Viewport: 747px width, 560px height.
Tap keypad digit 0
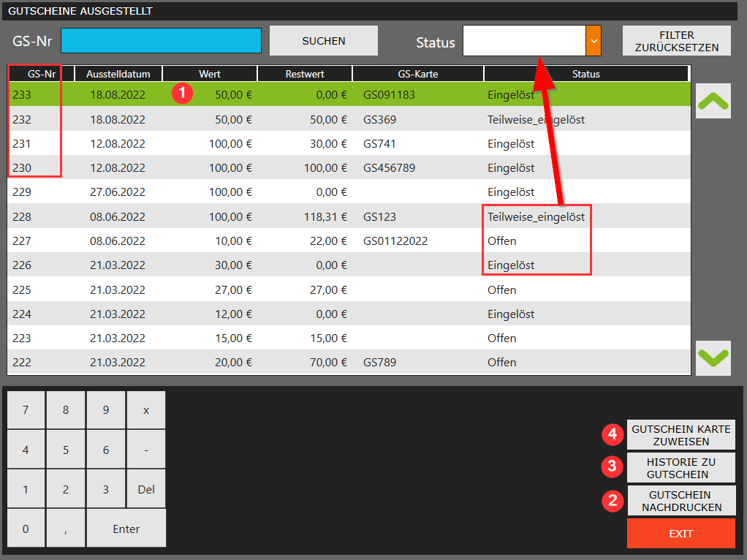tap(26, 529)
